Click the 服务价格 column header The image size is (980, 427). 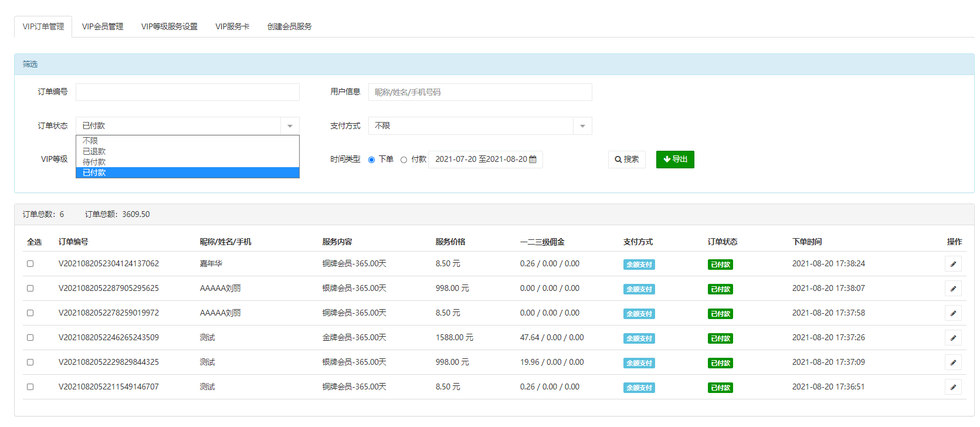coord(450,242)
